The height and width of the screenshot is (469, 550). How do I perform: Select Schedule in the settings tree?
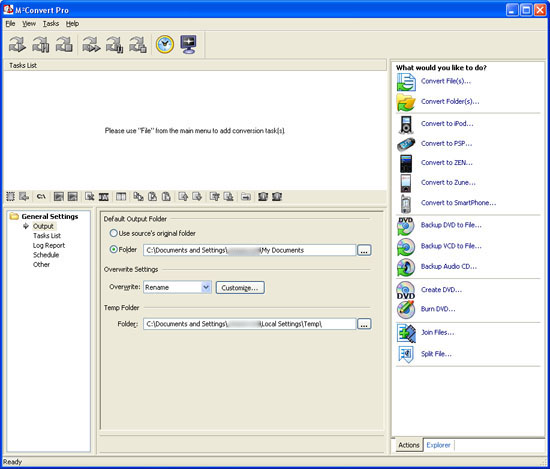pyautogui.click(x=46, y=255)
